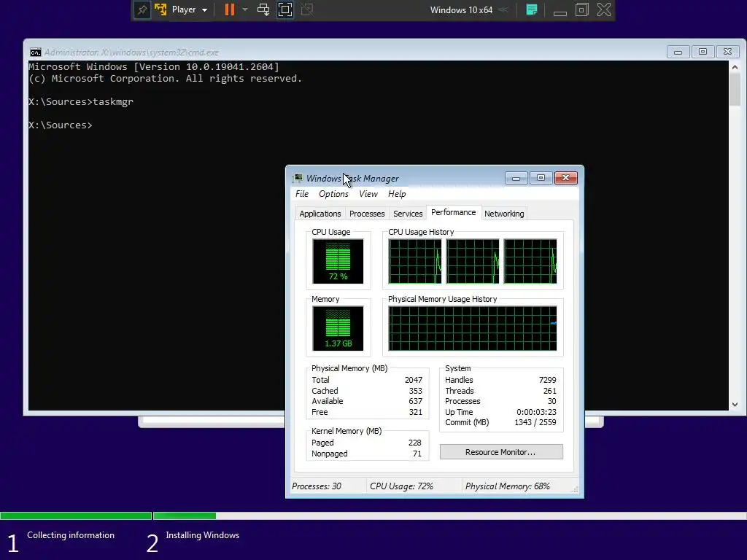747x560 pixels.
Task: Click the Installing Windows step label
Action: tap(203, 535)
